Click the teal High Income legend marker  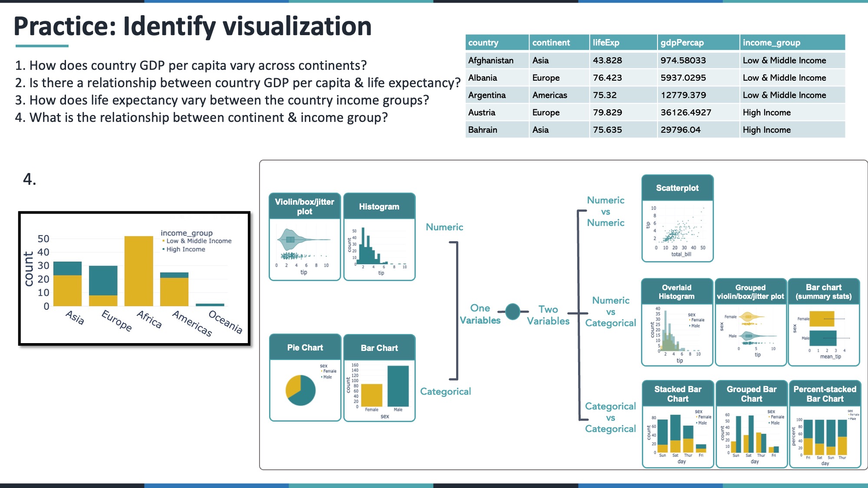point(164,249)
